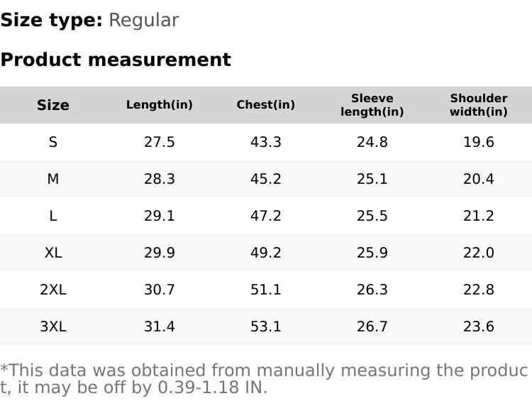Select the 3XL size row label
Screen dimensions: 532x413
click(53, 326)
